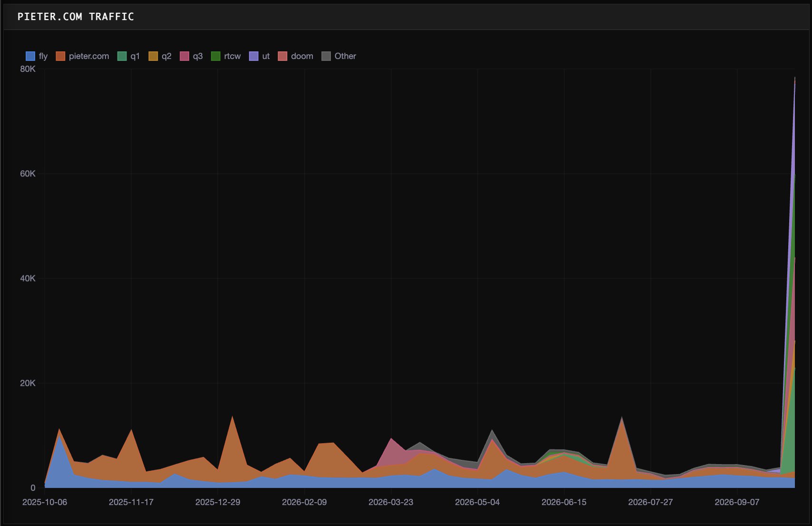Click the yellow q2 legend swatch

point(153,56)
